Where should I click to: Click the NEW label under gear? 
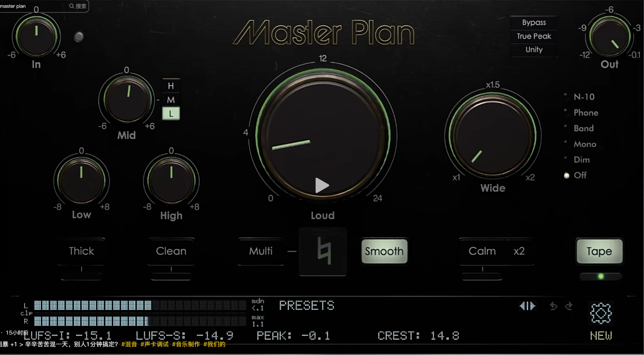pos(601,336)
